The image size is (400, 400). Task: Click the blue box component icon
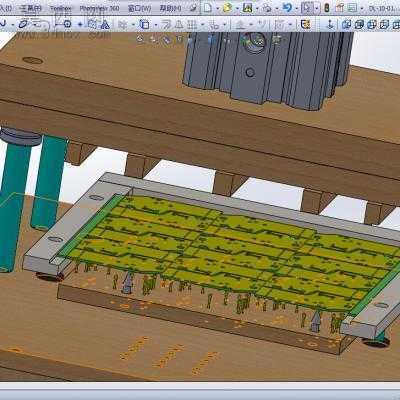[x=144, y=24]
